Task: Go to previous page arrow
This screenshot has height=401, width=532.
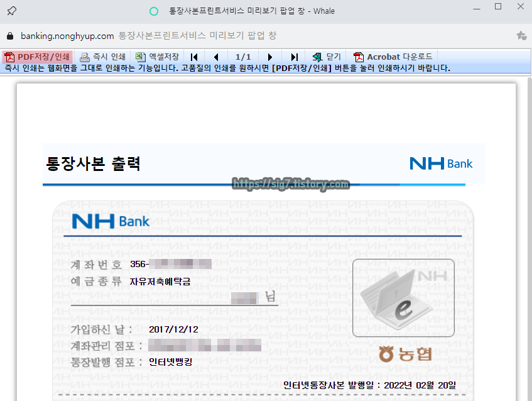Action: (216, 57)
